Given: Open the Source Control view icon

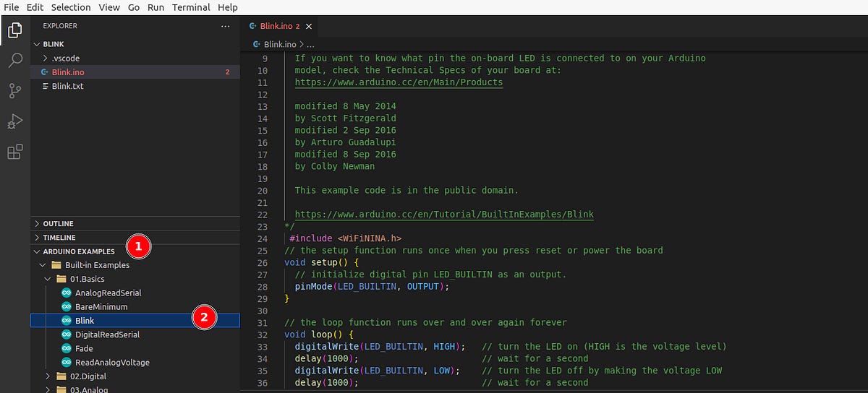Looking at the screenshot, I should 14,91.
